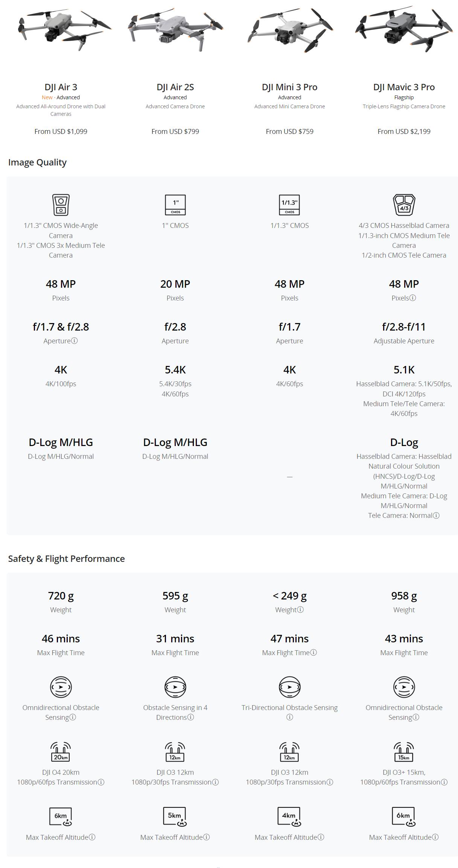458x868 pixels.
Task: Open the DJI Air 3 product name link
Action: point(61,87)
